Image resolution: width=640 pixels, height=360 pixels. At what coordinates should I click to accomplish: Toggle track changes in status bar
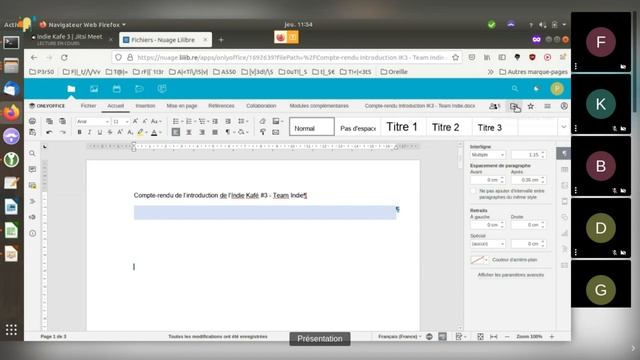(460, 337)
